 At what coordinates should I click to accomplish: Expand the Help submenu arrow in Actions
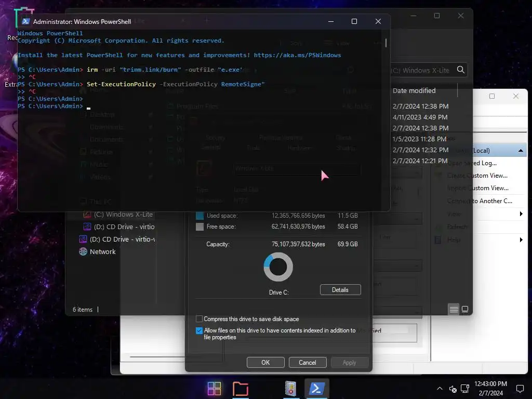pyautogui.click(x=521, y=240)
